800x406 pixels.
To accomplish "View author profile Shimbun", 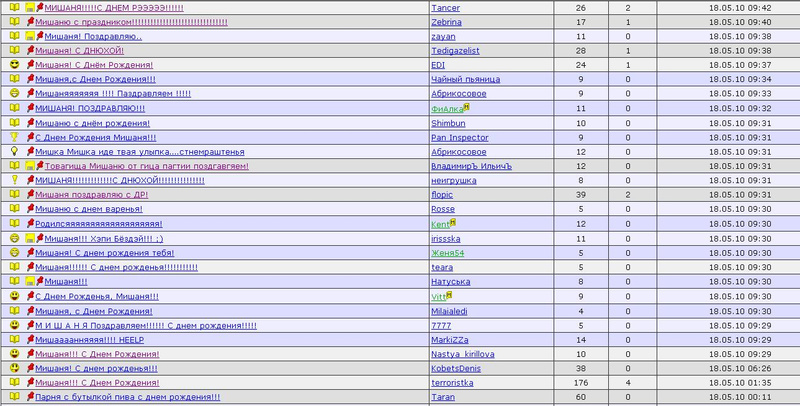I will pyautogui.click(x=448, y=123).
